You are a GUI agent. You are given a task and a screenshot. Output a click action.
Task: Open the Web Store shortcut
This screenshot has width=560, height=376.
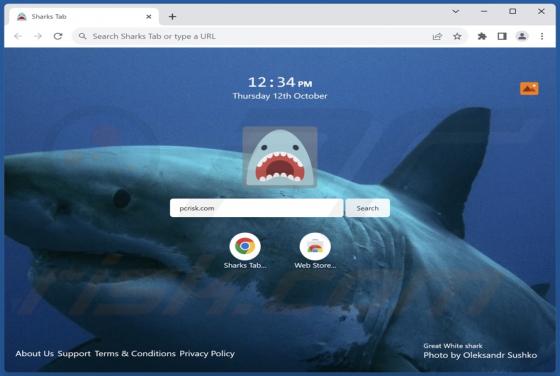[315, 251]
